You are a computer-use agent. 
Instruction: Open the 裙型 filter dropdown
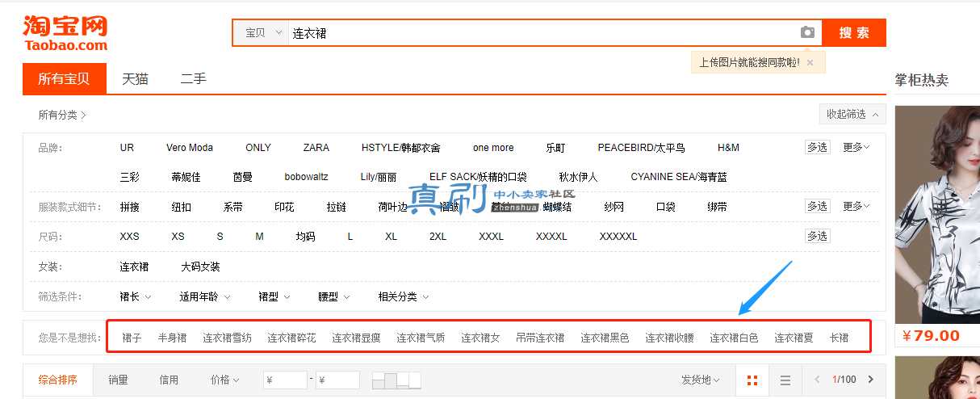click(x=274, y=296)
